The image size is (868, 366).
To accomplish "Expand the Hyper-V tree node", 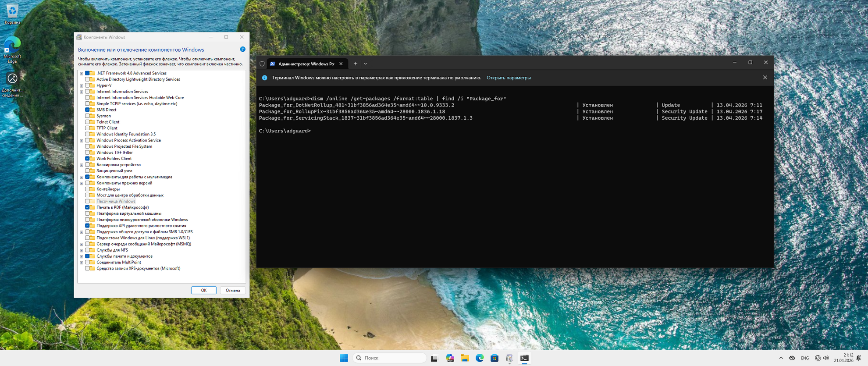I will 82,86.
